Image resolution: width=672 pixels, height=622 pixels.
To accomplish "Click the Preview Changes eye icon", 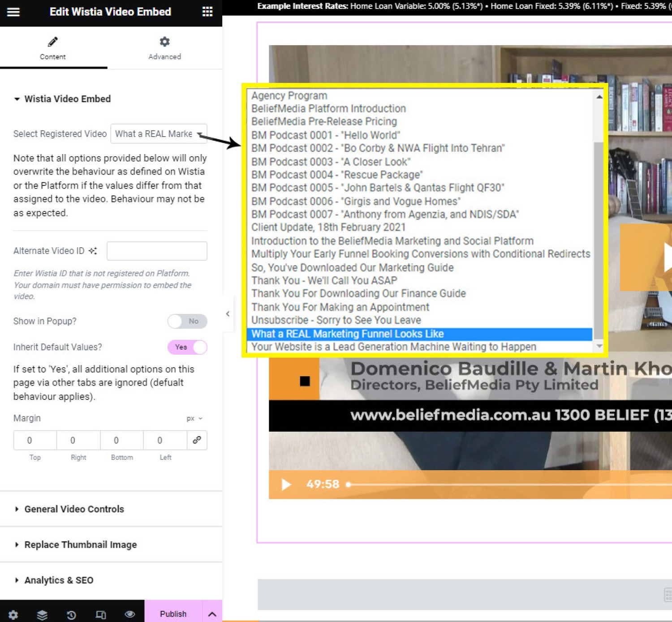I will pyautogui.click(x=130, y=614).
